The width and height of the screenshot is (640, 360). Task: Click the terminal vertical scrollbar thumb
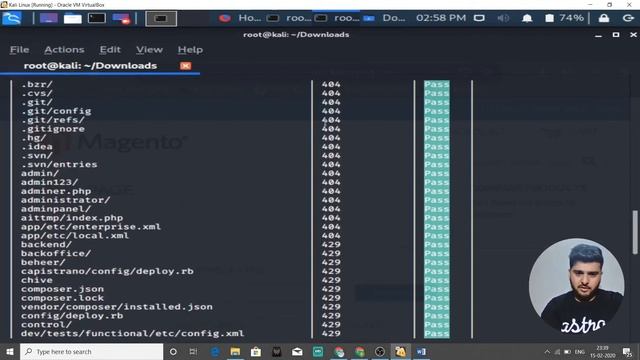point(635,233)
